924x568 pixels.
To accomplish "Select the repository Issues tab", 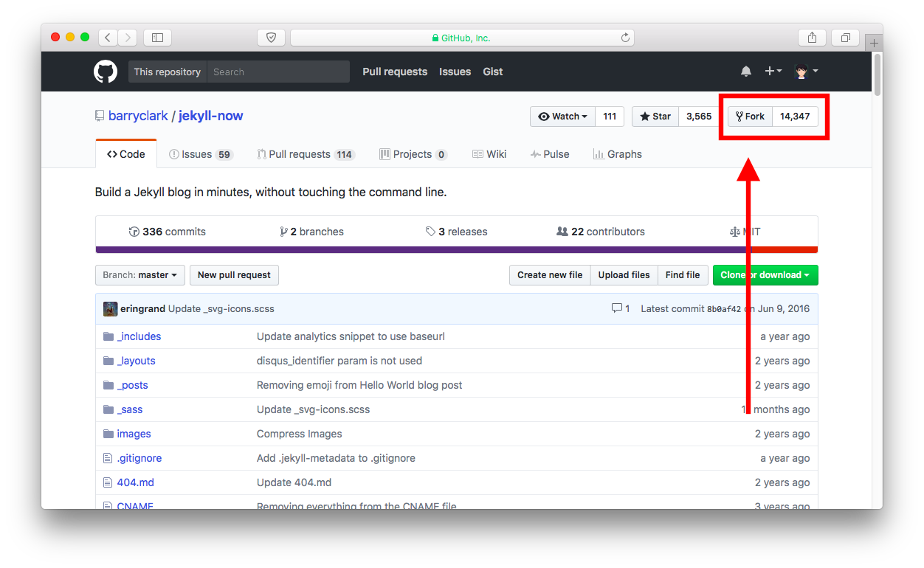I will tap(201, 154).
